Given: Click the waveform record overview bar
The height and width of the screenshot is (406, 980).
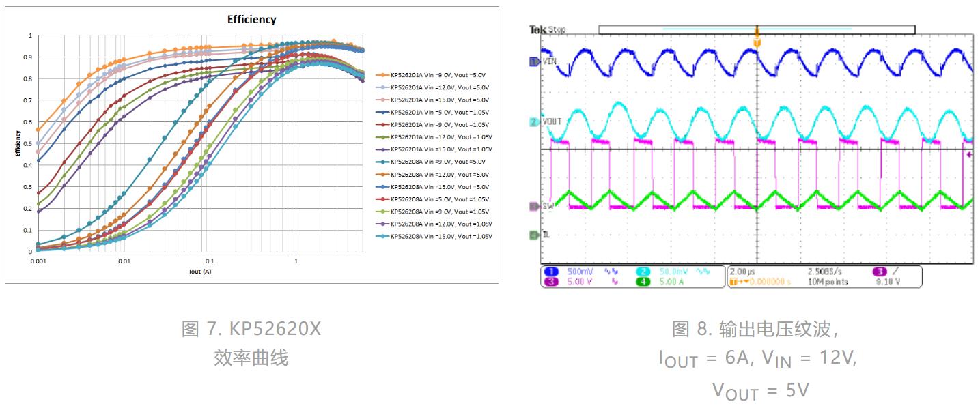Looking at the screenshot, I should click(x=757, y=29).
